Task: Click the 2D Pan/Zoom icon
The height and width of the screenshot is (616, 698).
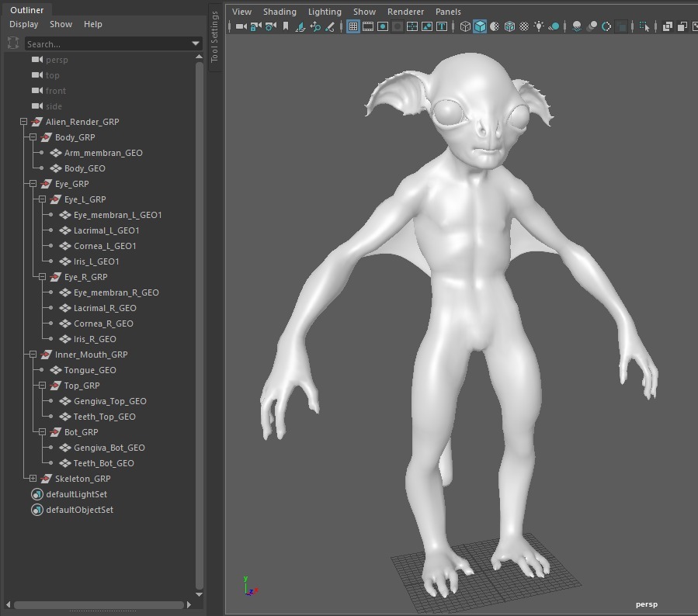Action: coord(315,26)
